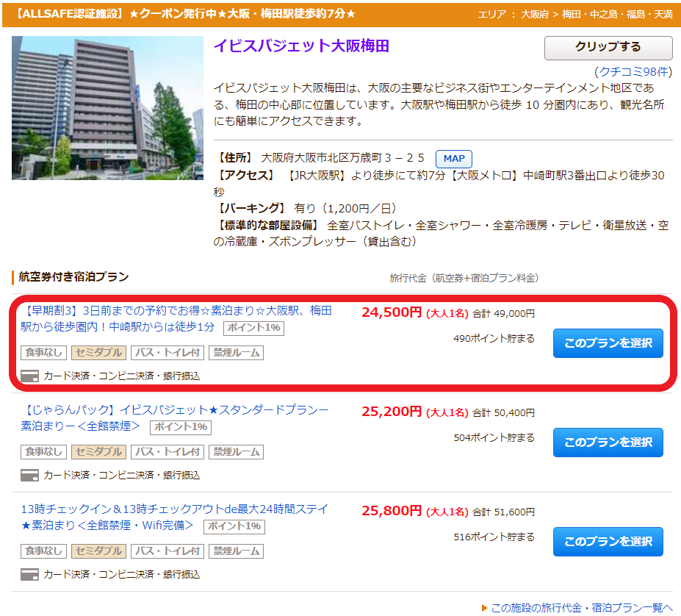Open the 【早期割3】 plan title link

coord(176,318)
